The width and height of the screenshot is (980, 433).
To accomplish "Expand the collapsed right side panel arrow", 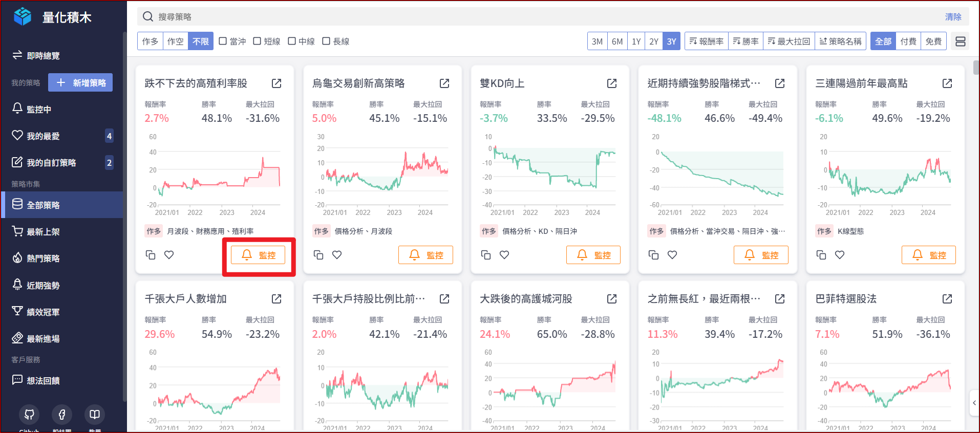I will click(x=974, y=403).
